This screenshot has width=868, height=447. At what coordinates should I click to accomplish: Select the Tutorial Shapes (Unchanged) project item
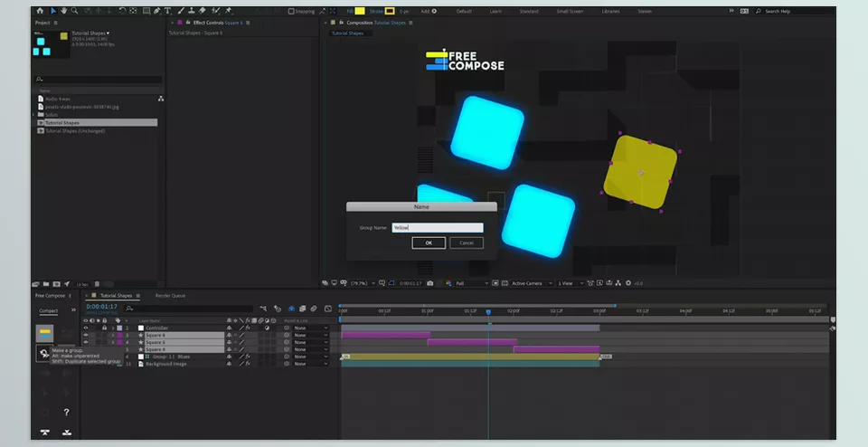(75, 130)
